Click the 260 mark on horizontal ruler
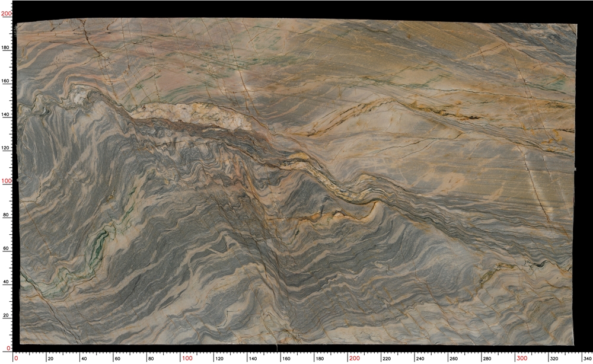Screen dimensions: 593x364 pos(454,358)
